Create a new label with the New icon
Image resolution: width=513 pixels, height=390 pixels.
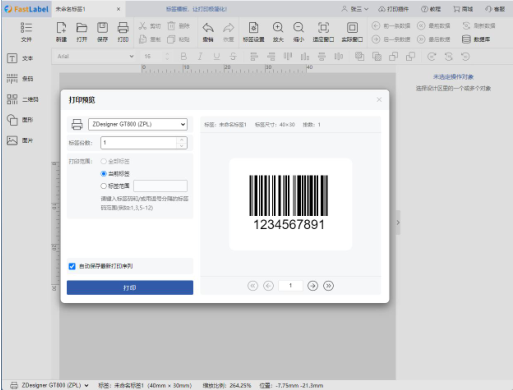tap(61, 28)
